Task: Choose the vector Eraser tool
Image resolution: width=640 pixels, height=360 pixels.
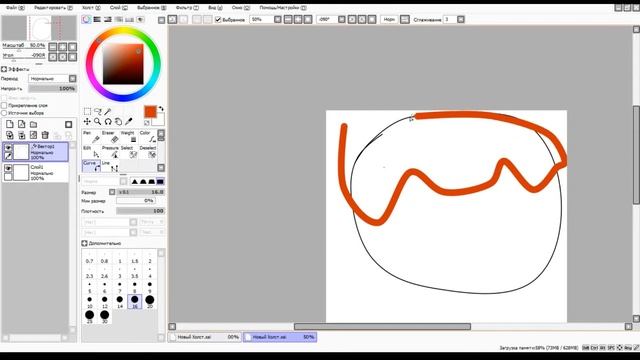Action: point(110,137)
